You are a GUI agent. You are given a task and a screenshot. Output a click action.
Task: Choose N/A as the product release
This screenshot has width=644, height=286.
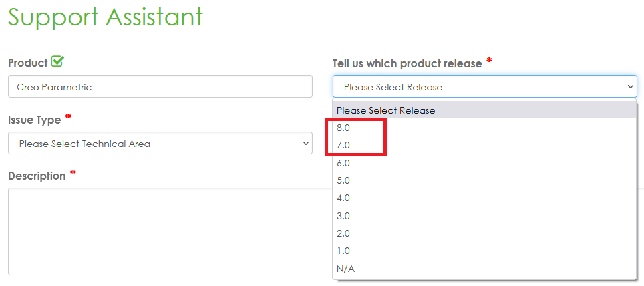pos(345,269)
